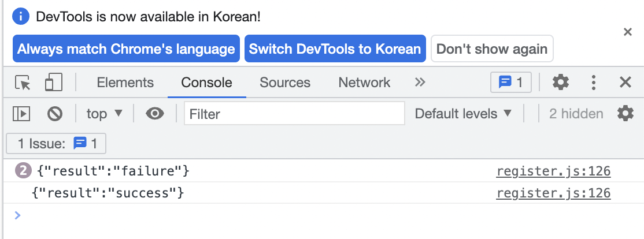
Task: Open console settings gear beside hidden count
Action: [625, 114]
